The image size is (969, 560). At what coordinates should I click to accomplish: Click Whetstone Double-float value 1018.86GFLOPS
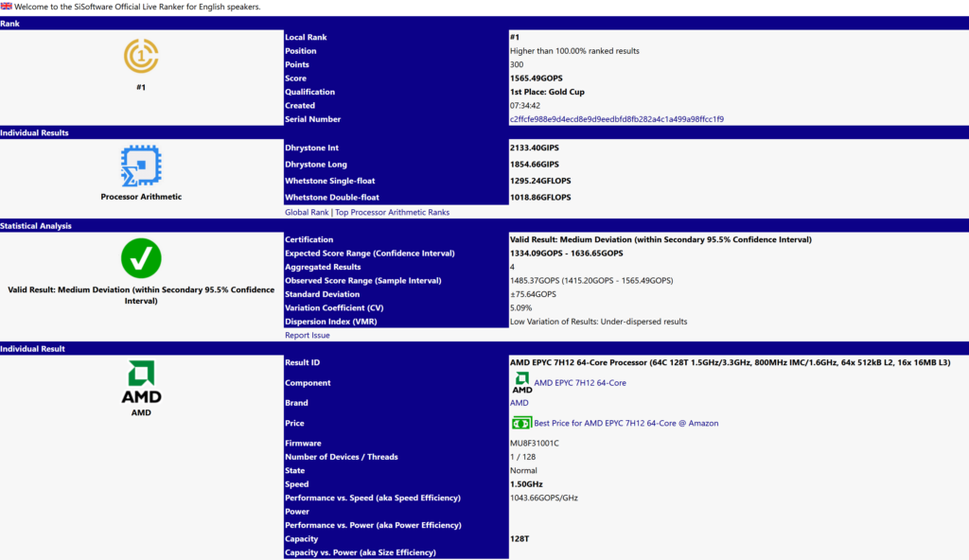click(540, 197)
